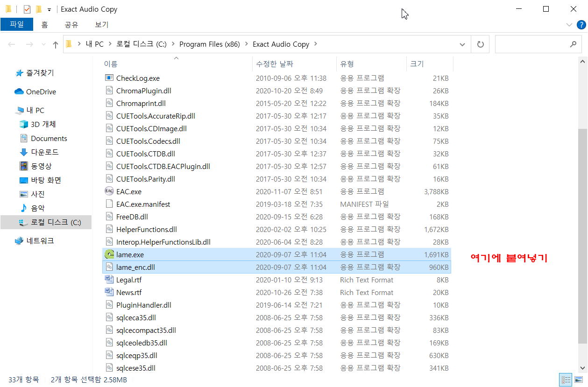Select the CUETools.Parity.dll file name
This screenshot has height=387, width=588.
pos(146,179)
